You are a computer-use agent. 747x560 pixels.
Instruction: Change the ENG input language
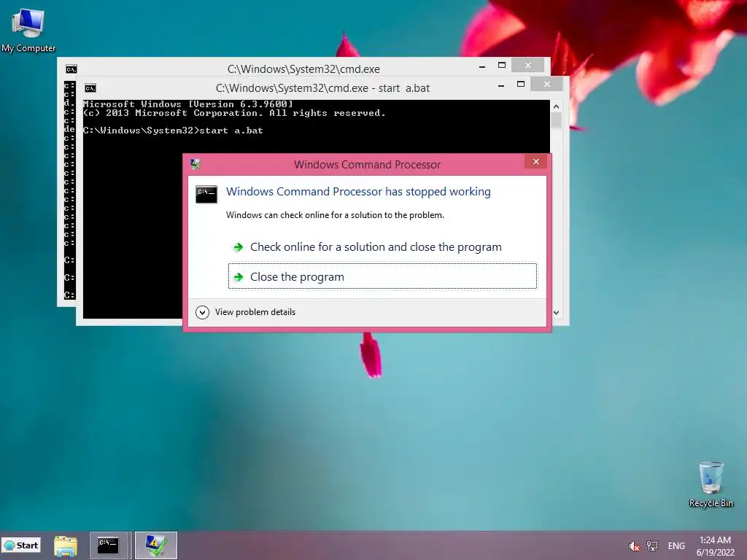click(x=676, y=545)
